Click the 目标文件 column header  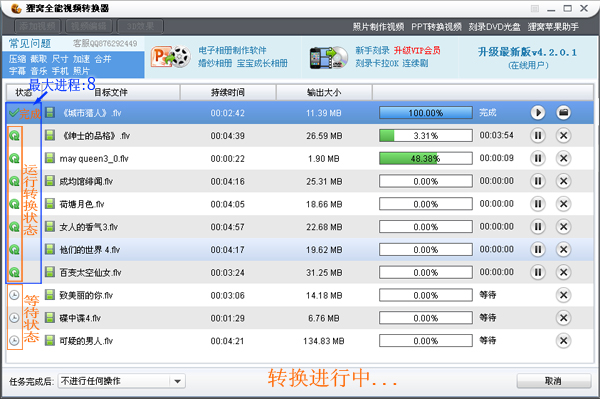111,93
